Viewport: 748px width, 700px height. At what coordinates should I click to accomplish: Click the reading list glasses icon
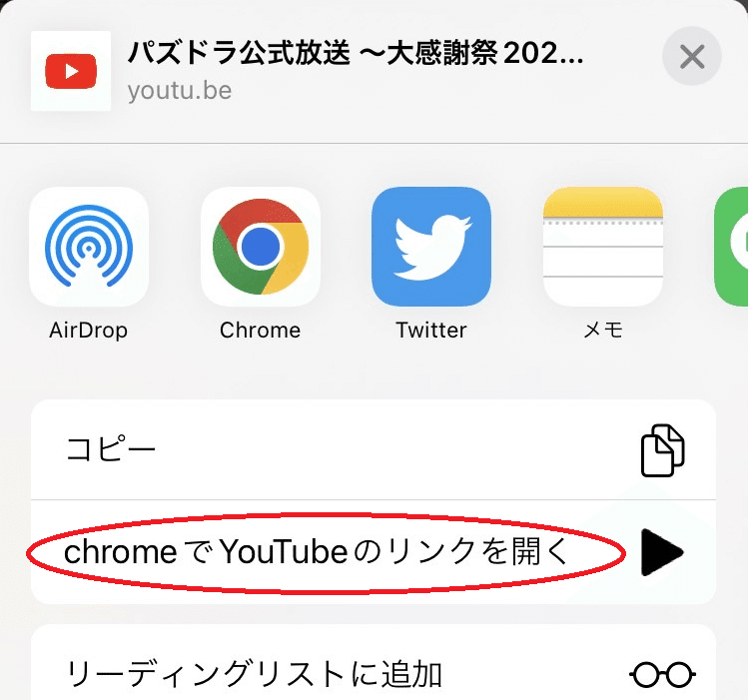tap(662, 674)
